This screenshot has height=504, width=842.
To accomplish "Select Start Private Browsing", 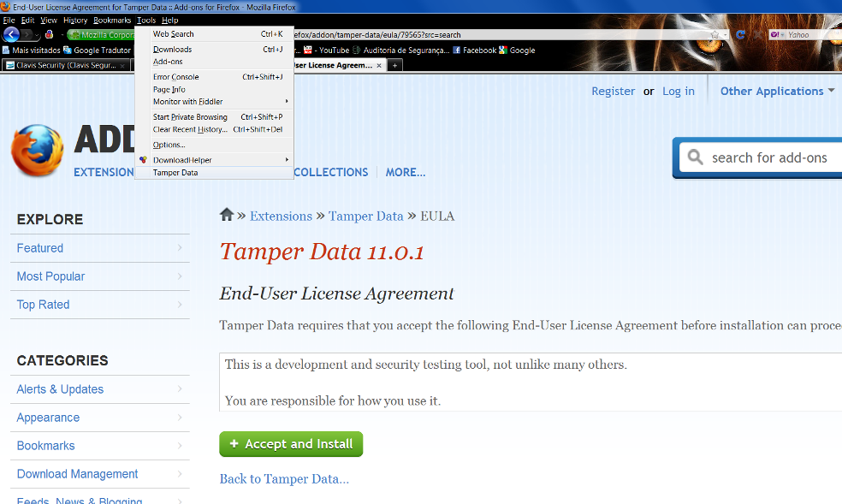I will pyautogui.click(x=214, y=117).
